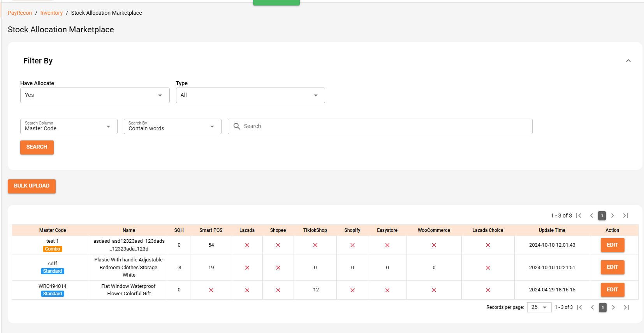Click Lazada Choice cross in WRC494014 row
Screen dimensions: 644x333
[488, 290]
